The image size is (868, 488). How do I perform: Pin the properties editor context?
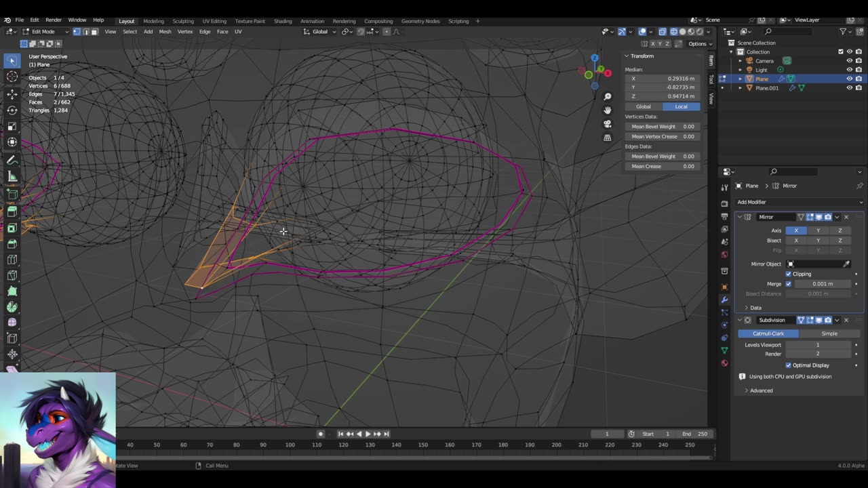(x=859, y=186)
